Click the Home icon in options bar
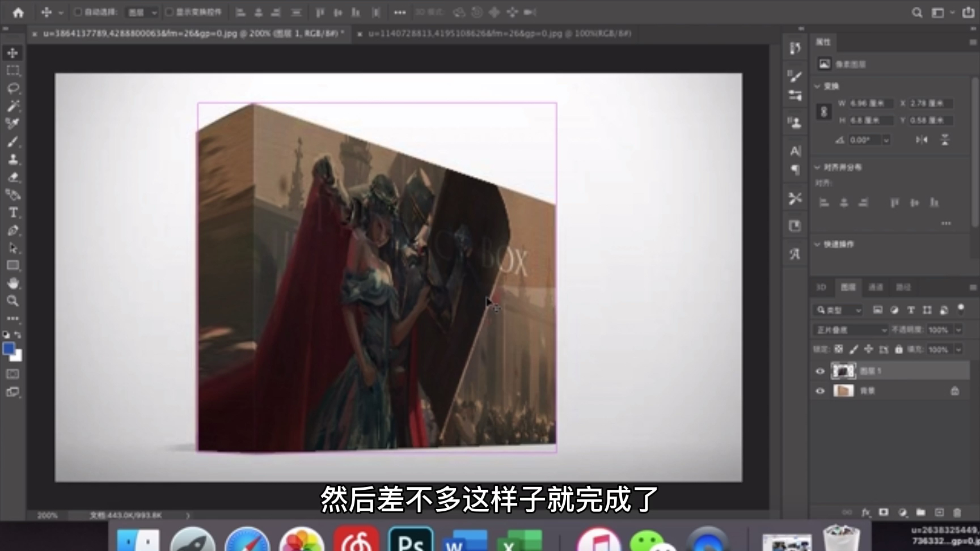Image resolution: width=980 pixels, height=551 pixels. tap(18, 12)
